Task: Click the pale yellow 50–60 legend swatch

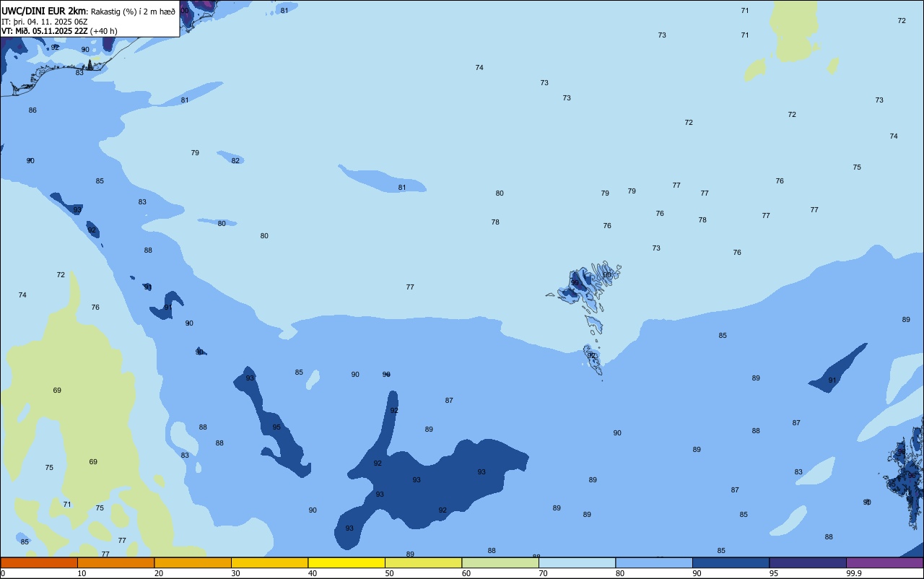Action: [x=423, y=562]
